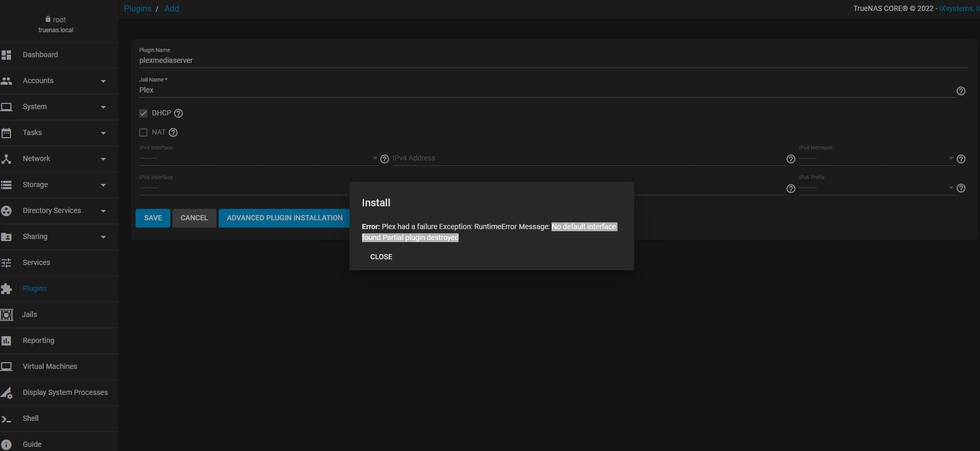This screenshot has height=451, width=980.
Task: Click the Display System Processes icon
Action: pos(6,393)
